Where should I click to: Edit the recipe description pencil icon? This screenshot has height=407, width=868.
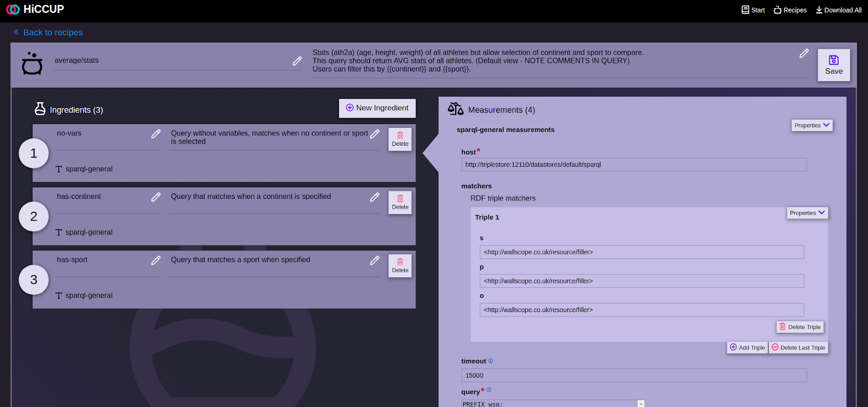click(804, 53)
